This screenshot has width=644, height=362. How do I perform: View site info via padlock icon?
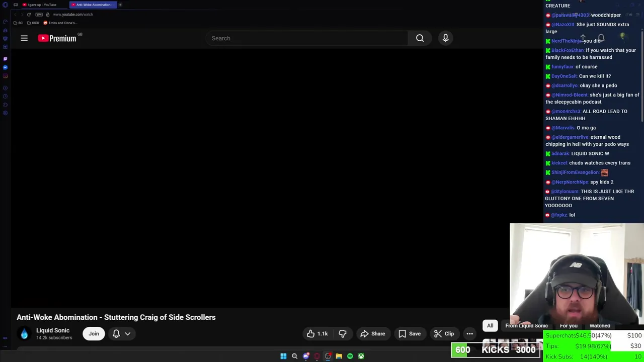(x=48, y=15)
